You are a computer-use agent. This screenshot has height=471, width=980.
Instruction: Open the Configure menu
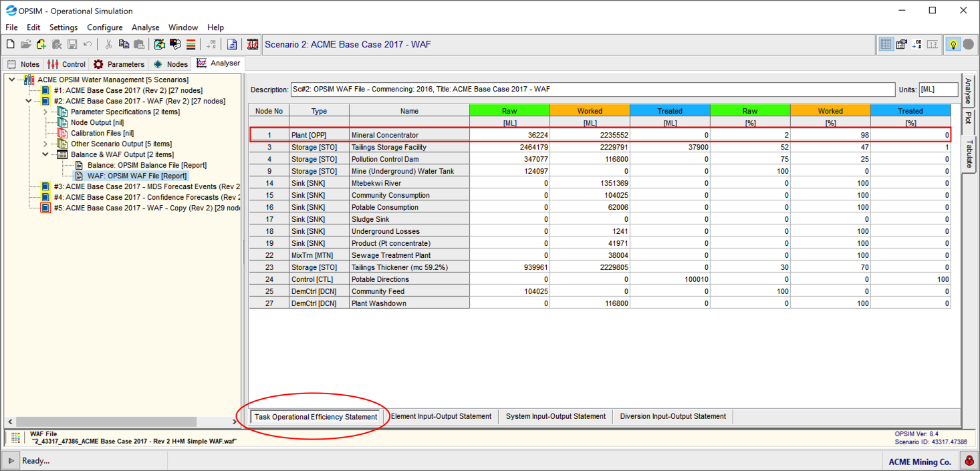(x=104, y=27)
